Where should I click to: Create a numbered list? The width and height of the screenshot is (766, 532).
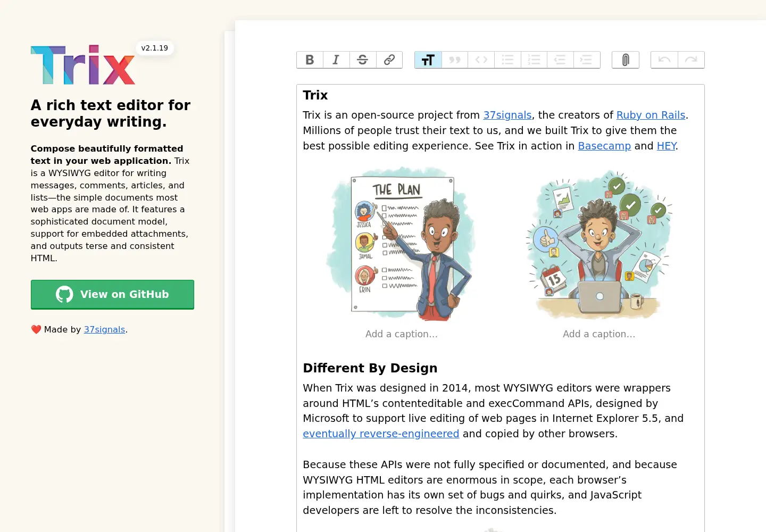(534, 60)
